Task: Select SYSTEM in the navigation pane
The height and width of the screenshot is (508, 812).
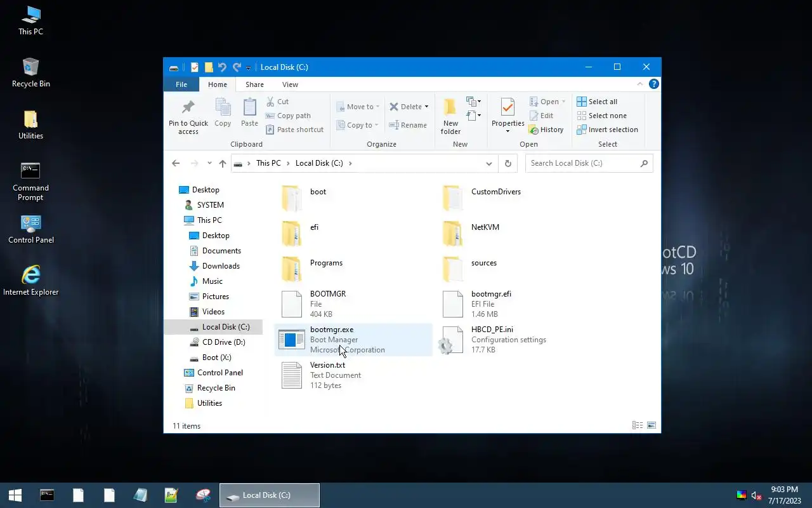Action: (x=204, y=205)
